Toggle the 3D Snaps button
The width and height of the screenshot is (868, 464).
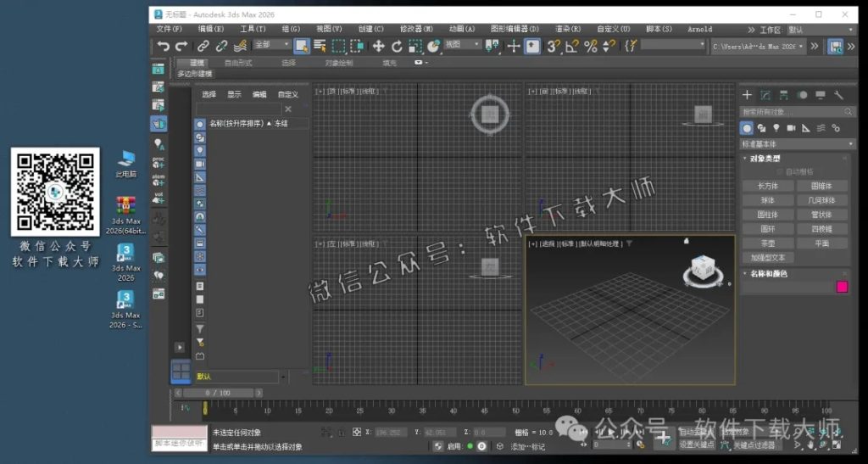553,47
